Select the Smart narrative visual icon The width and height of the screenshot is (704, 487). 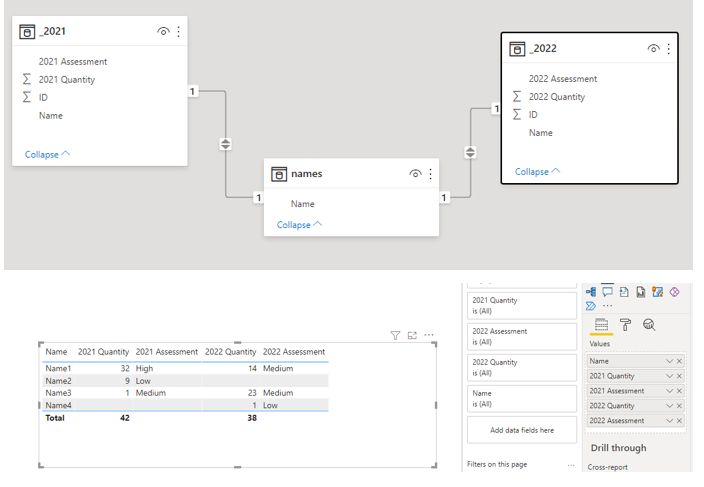click(x=624, y=292)
